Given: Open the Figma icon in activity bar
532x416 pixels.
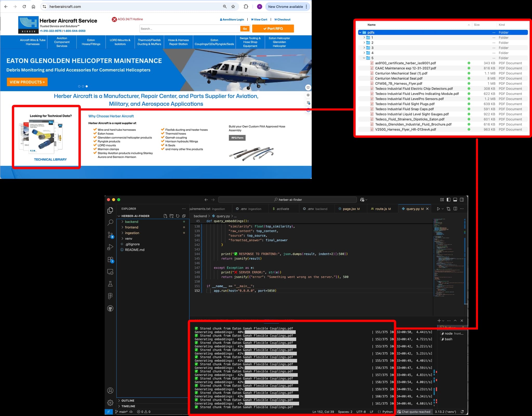Looking at the screenshot, I should tap(110, 296).
